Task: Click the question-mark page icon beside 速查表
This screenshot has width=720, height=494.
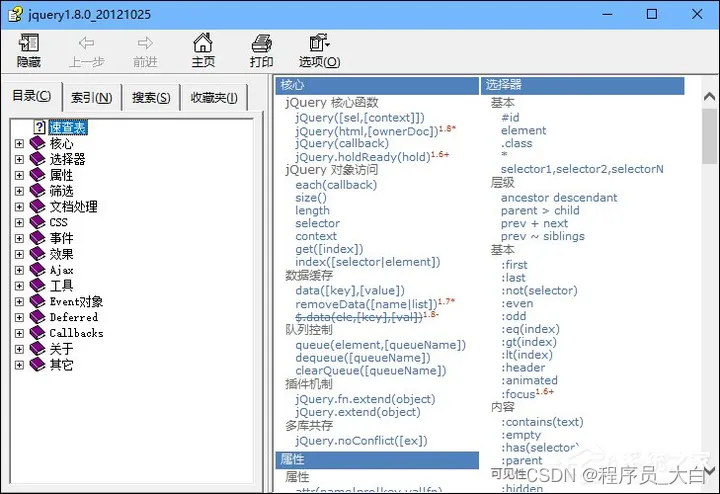Action: tap(39, 127)
